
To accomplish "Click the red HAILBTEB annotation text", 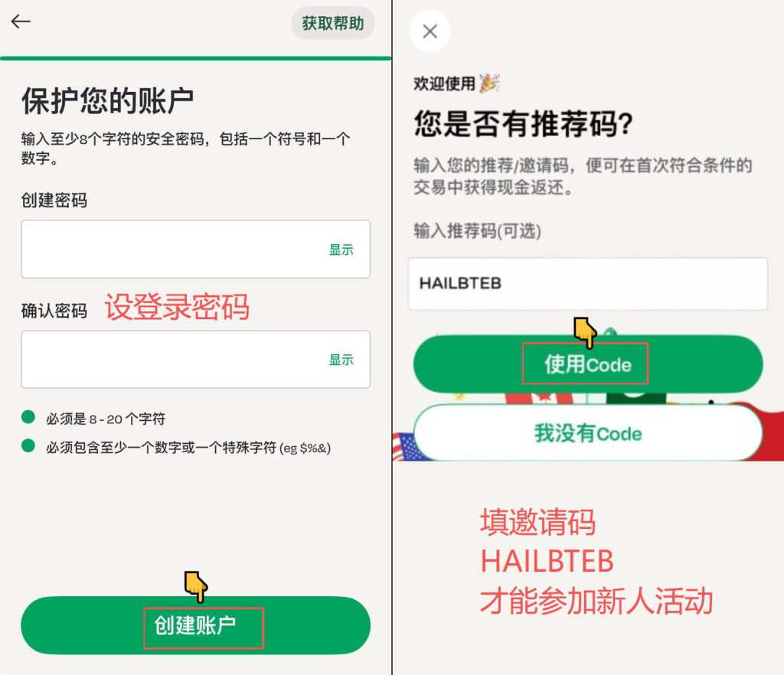I will point(547,561).
